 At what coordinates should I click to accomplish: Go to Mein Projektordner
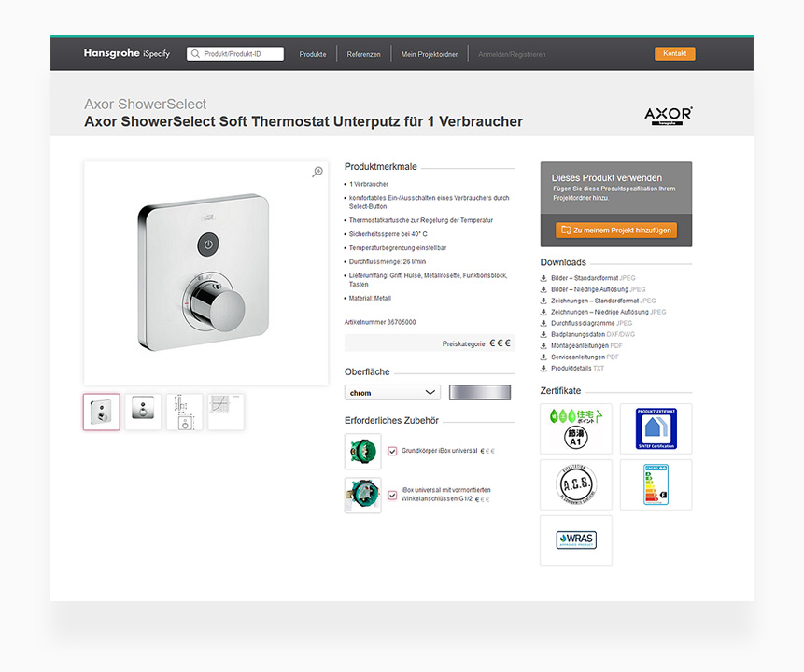coord(430,54)
